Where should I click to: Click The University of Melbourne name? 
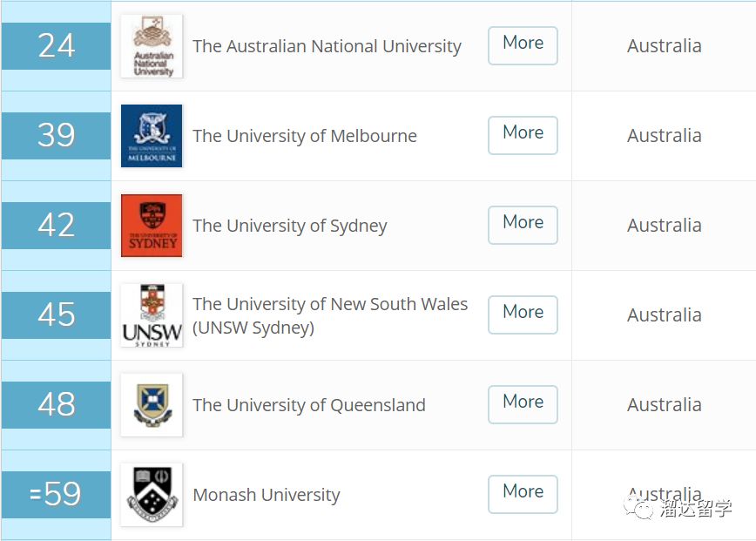(x=305, y=136)
